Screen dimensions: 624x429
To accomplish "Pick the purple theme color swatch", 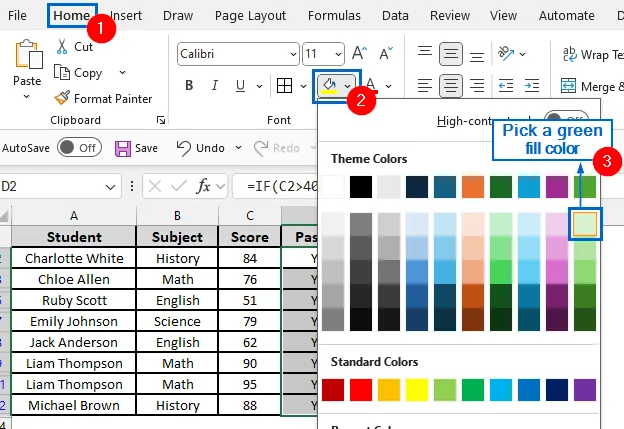I will [x=557, y=187].
